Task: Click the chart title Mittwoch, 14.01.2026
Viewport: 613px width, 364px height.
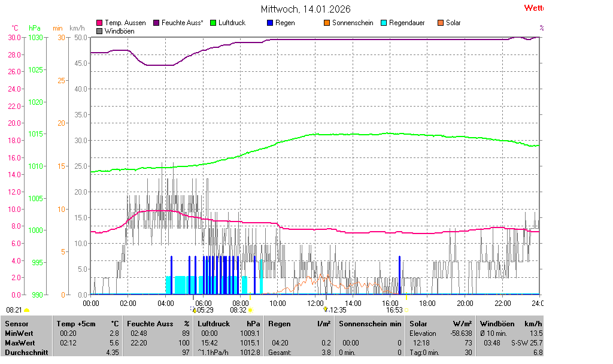Action: (x=306, y=9)
